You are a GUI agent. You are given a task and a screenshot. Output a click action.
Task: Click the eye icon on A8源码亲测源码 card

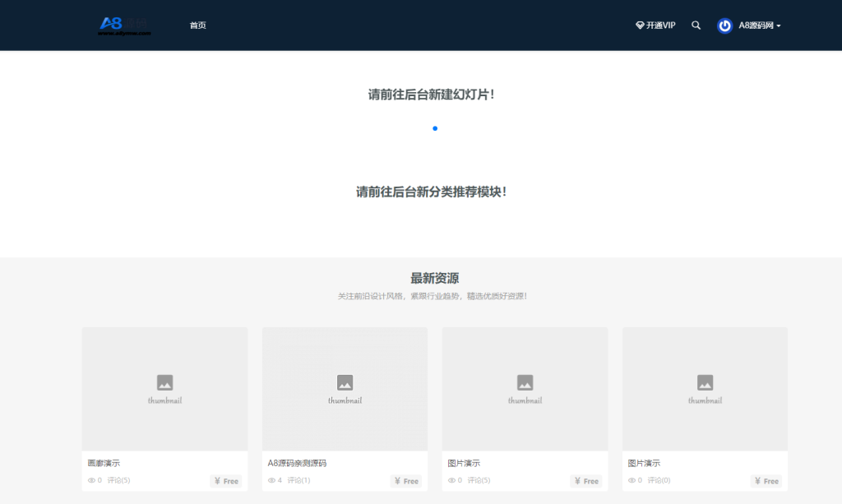point(272,480)
